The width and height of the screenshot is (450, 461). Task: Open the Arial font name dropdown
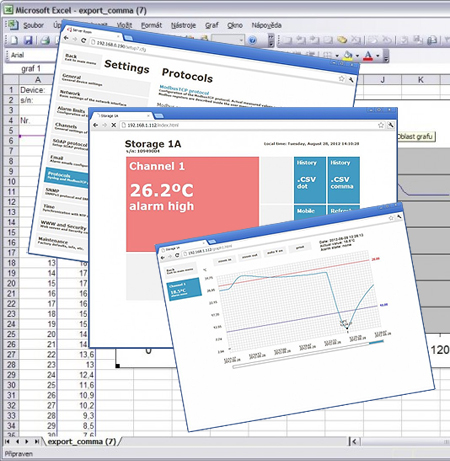coord(32,55)
